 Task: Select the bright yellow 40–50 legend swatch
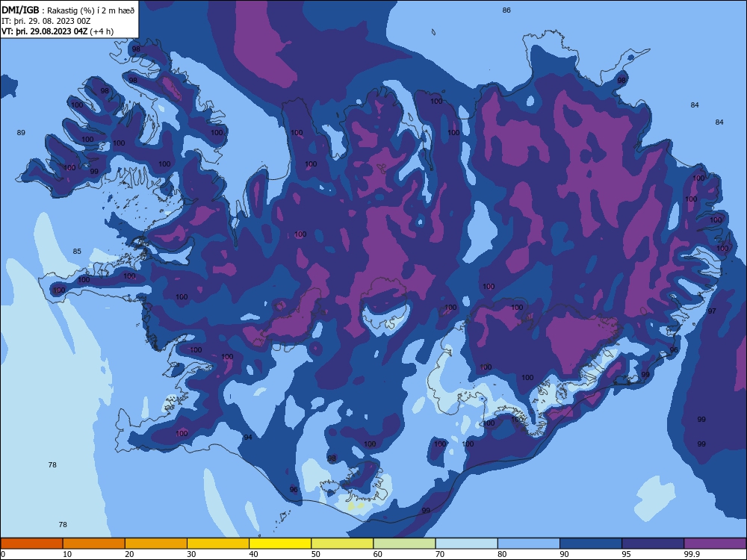tap(280, 544)
